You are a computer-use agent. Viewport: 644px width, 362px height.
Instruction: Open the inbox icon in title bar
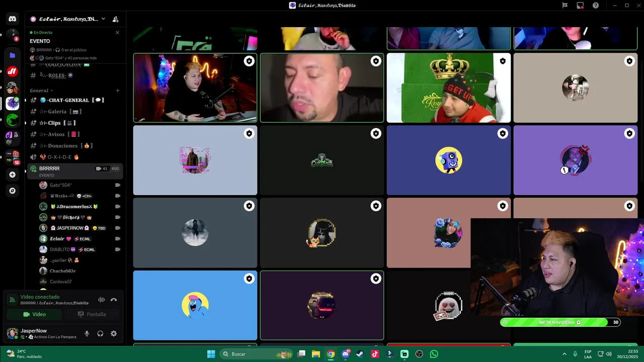pyautogui.click(x=580, y=6)
